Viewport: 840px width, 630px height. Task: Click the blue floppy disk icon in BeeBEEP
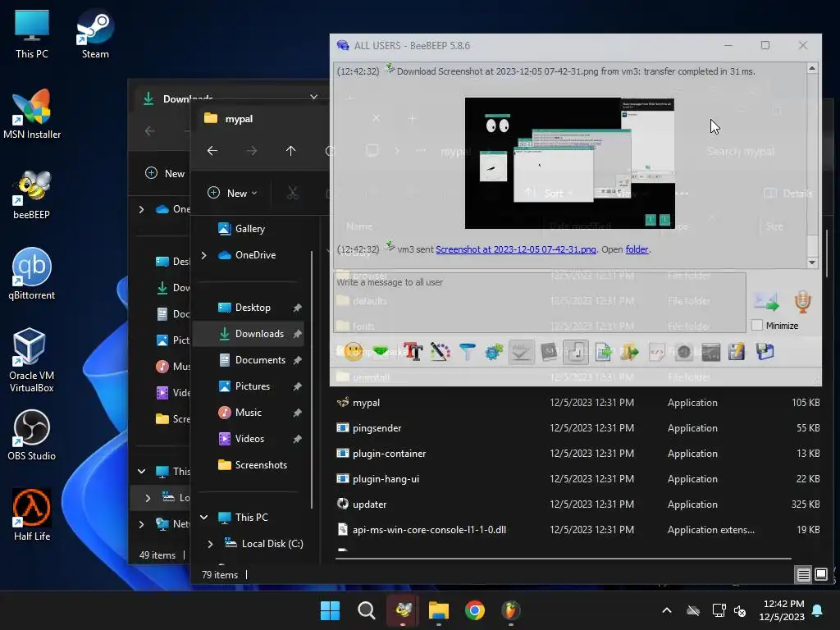pyautogui.click(x=765, y=352)
